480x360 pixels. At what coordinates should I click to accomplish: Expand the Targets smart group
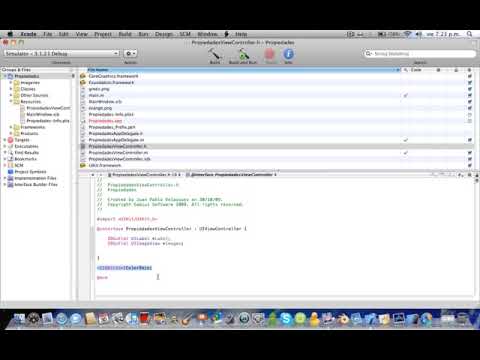pos(5,140)
